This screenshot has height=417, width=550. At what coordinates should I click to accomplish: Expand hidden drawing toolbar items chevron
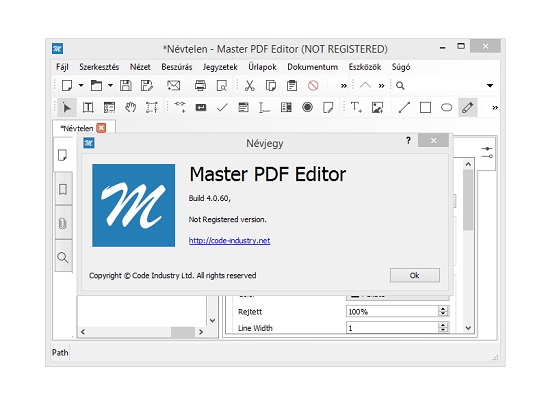[x=495, y=108]
